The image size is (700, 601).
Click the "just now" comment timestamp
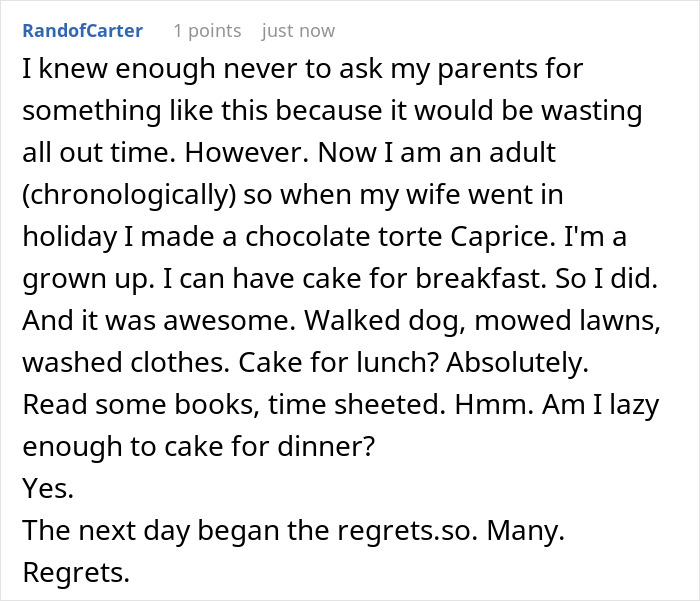pyautogui.click(x=298, y=31)
